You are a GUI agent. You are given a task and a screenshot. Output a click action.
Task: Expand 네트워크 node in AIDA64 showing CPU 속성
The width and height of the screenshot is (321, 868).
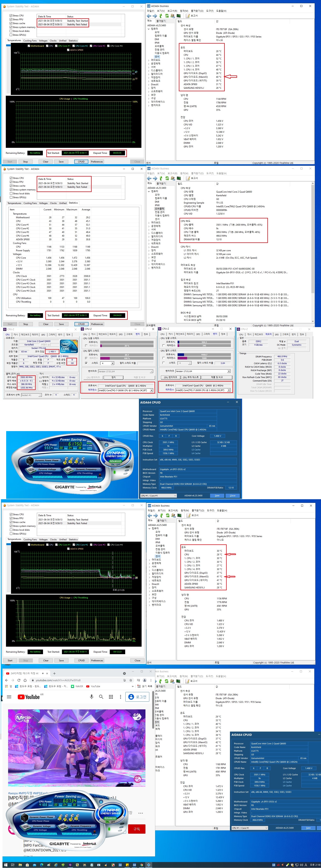[149, 243]
